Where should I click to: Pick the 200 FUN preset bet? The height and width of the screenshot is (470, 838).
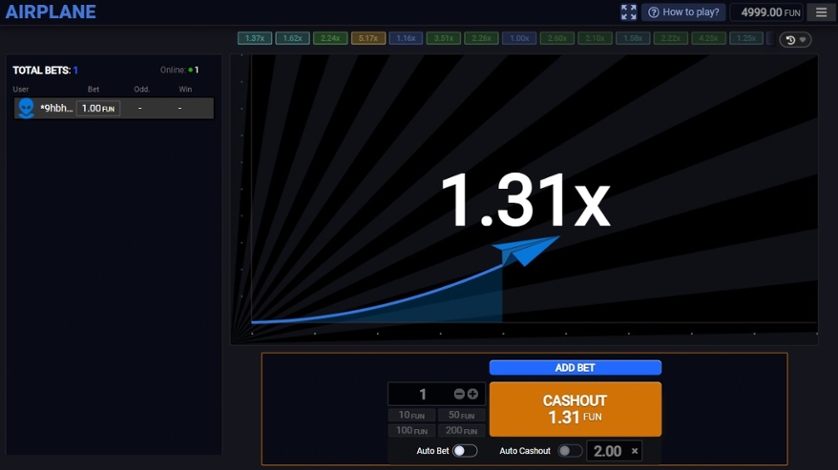click(x=461, y=431)
